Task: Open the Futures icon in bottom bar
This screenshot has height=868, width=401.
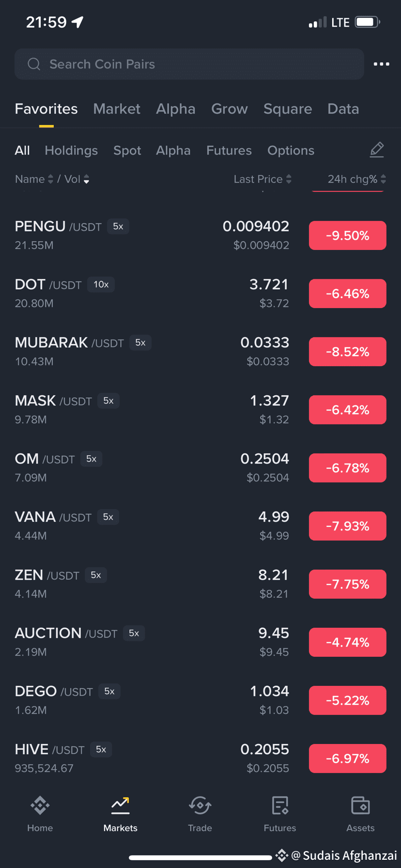Action: click(x=280, y=806)
